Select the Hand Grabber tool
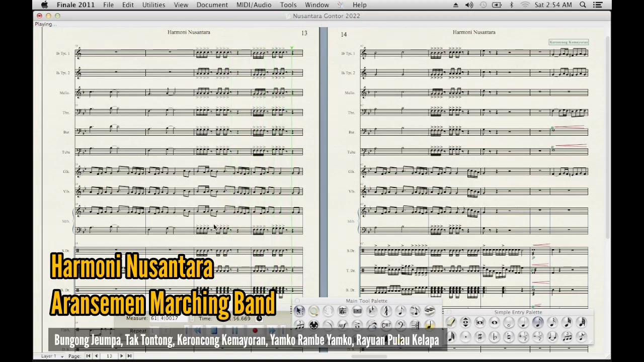This screenshot has width=644, height=362. [328, 311]
